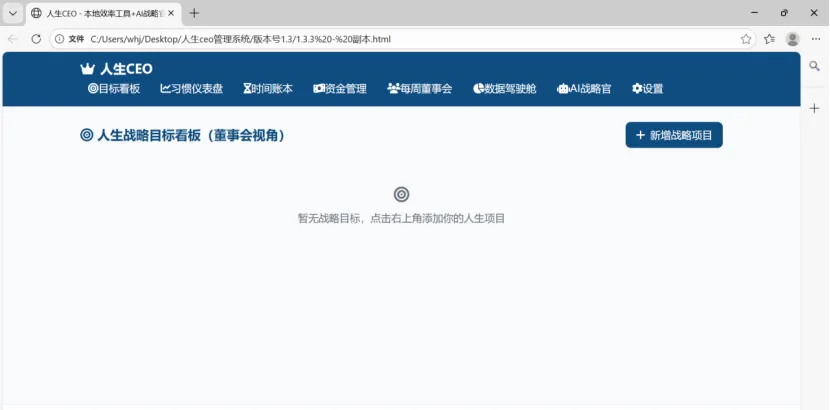Click the 新增战略项目 button

pos(674,135)
